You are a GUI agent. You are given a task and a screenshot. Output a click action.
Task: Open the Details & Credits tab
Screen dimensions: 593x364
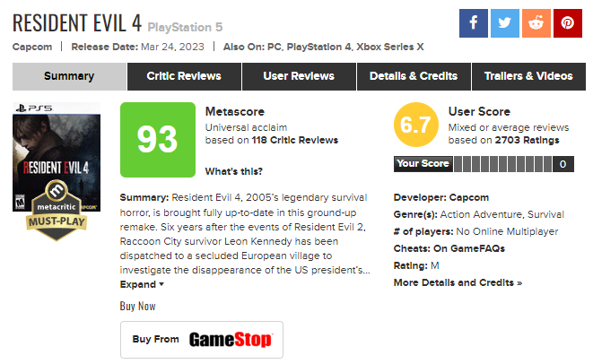(x=414, y=76)
